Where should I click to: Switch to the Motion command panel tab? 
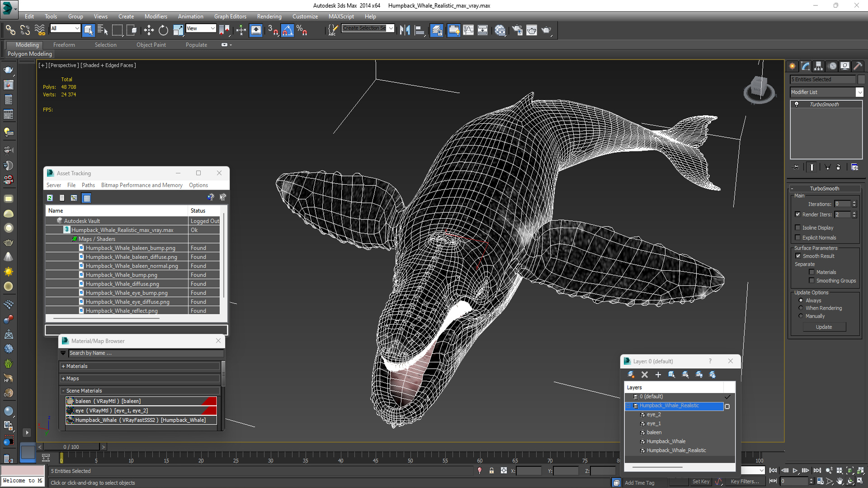coord(832,66)
